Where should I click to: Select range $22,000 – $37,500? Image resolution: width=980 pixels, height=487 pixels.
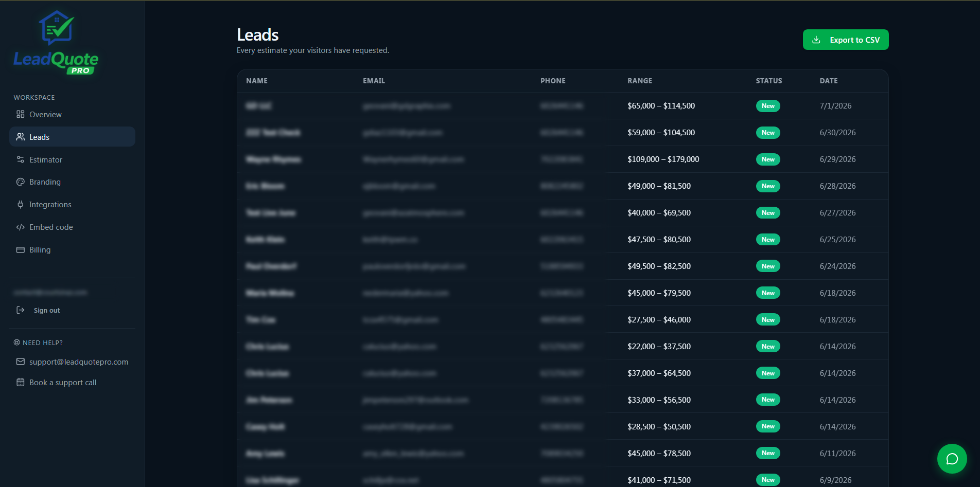tap(659, 347)
